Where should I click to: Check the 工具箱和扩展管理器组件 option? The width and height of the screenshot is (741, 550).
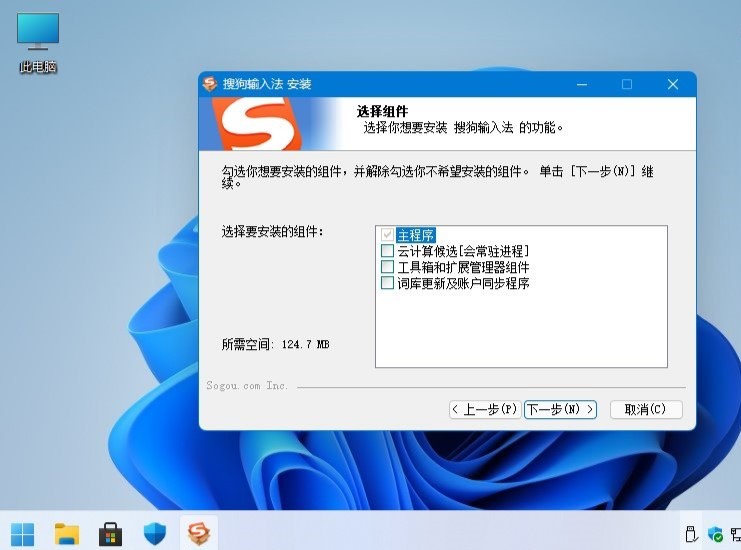coord(388,267)
